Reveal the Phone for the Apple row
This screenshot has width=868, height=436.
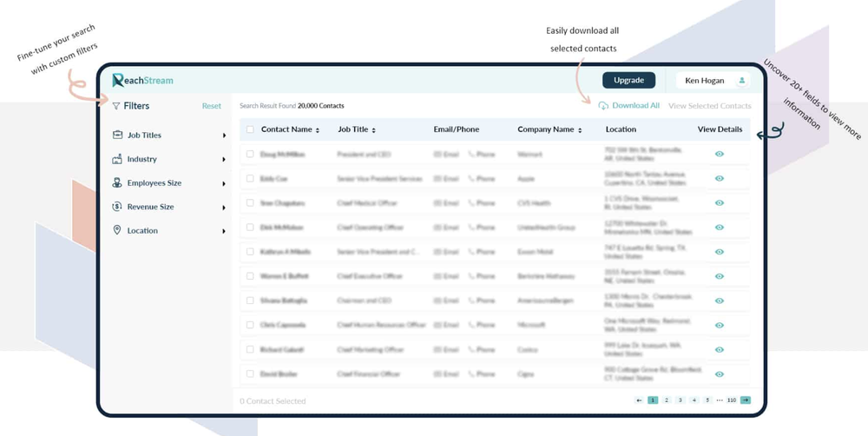click(x=481, y=178)
